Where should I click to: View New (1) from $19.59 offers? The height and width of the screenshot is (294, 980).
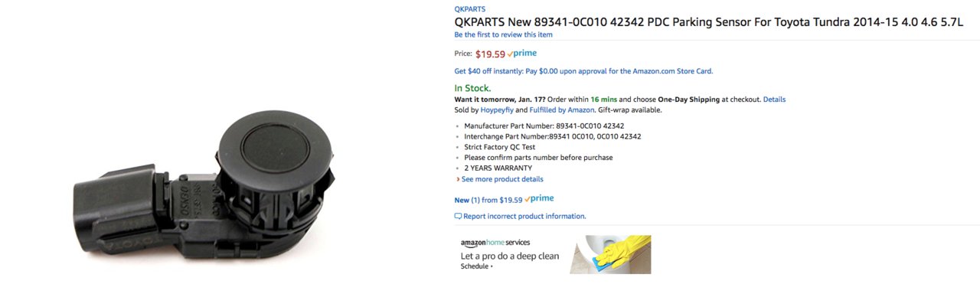488,200
